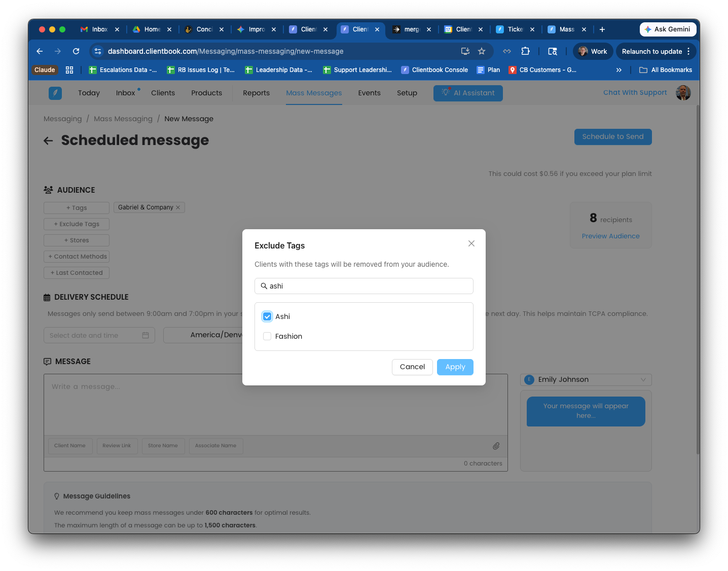Click the calendar icon in date field
Screen dimensions: 728x571
(145, 335)
